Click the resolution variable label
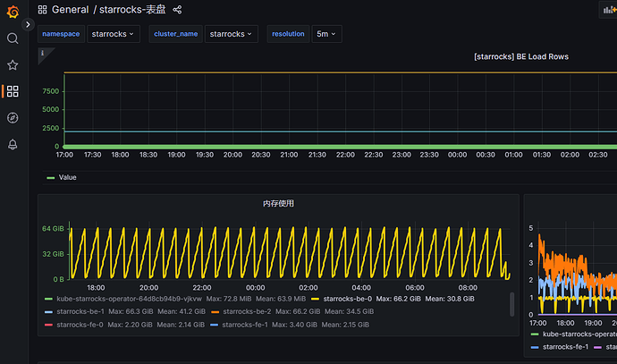Viewport: 617px width, 364px height. pos(288,34)
